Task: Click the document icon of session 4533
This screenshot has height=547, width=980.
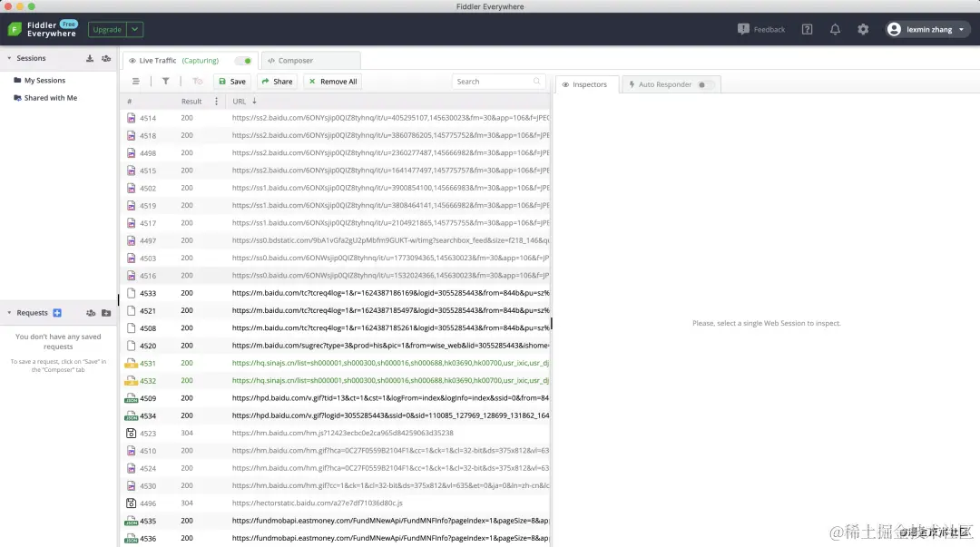Action: pos(132,293)
